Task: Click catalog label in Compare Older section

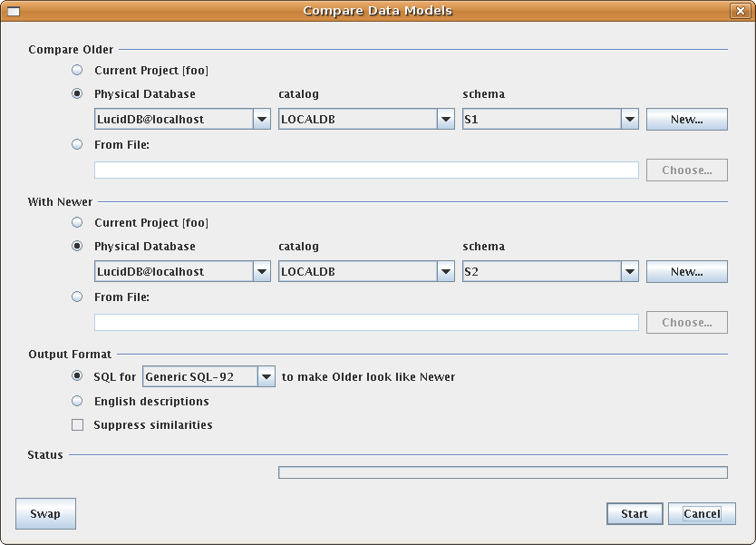Action: click(298, 94)
